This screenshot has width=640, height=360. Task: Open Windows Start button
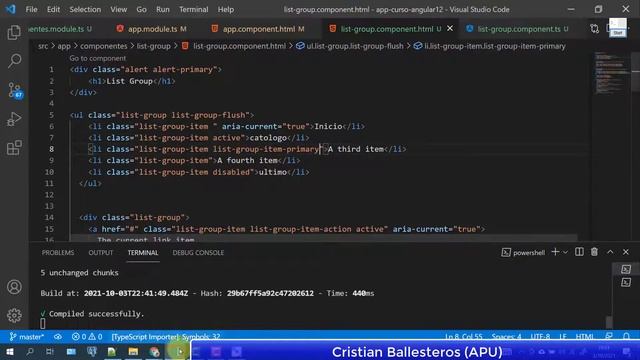[9, 351]
